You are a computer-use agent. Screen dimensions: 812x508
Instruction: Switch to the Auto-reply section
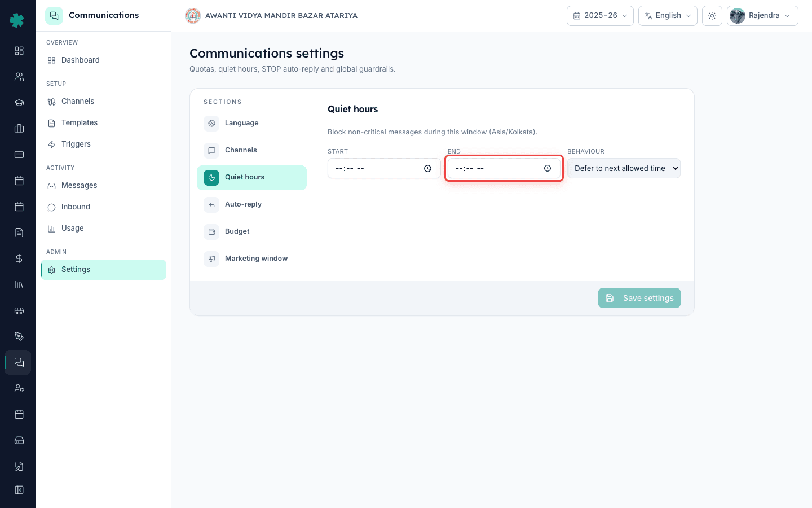pos(251,204)
